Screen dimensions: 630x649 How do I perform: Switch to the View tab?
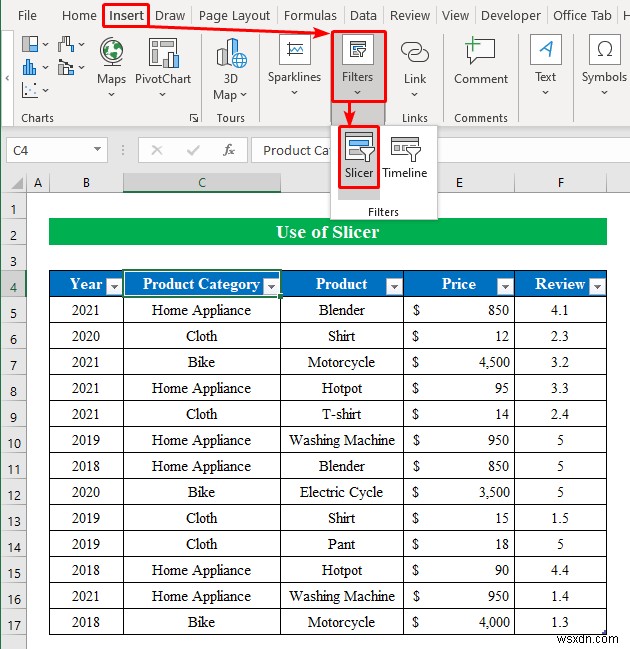[x=455, y=16]
